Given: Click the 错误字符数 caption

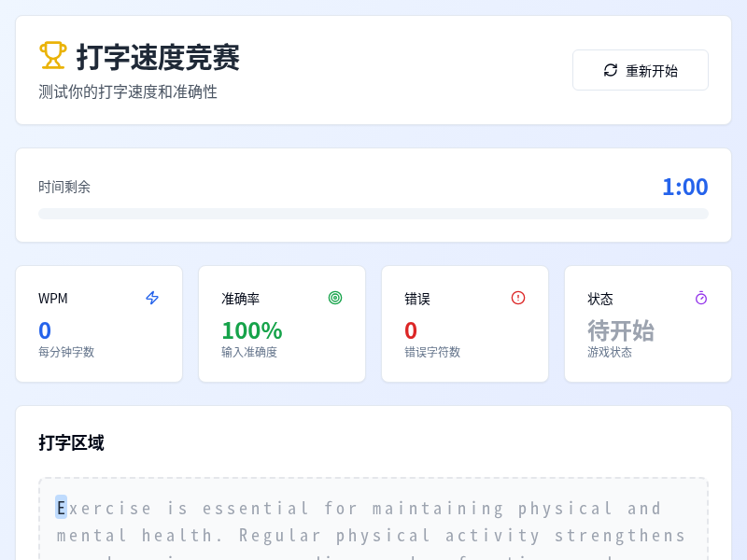Looking at the screenshot, I should pos(432,352).
